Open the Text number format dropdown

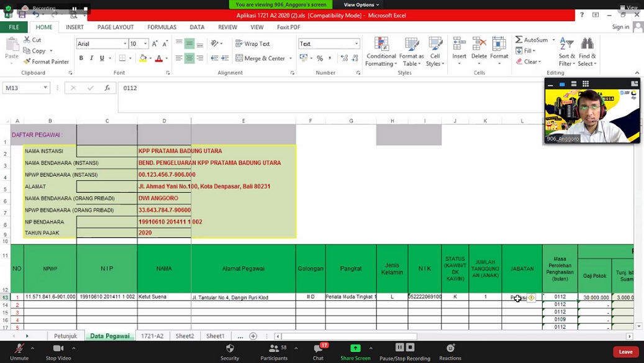(356, 44)
